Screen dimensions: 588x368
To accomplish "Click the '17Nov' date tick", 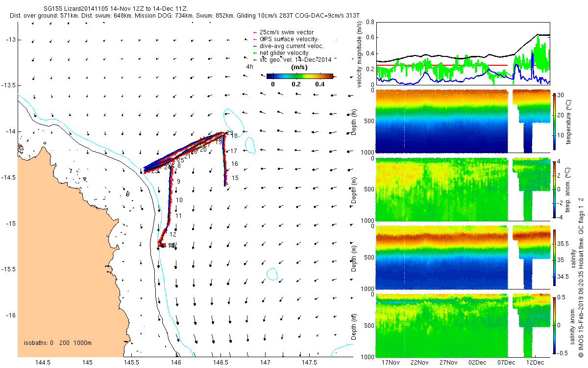I will (x=390, y=362).
